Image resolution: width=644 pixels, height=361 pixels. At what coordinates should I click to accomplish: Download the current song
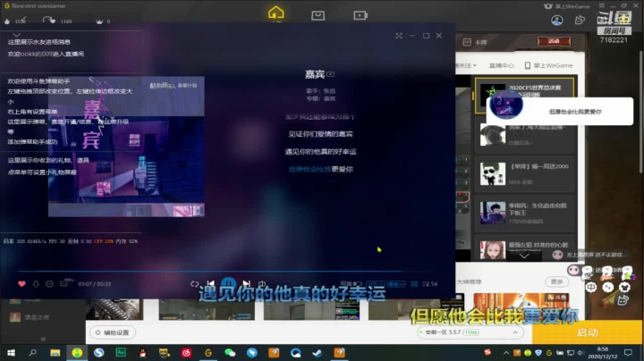pyautogui.click(x=36, y=283)
